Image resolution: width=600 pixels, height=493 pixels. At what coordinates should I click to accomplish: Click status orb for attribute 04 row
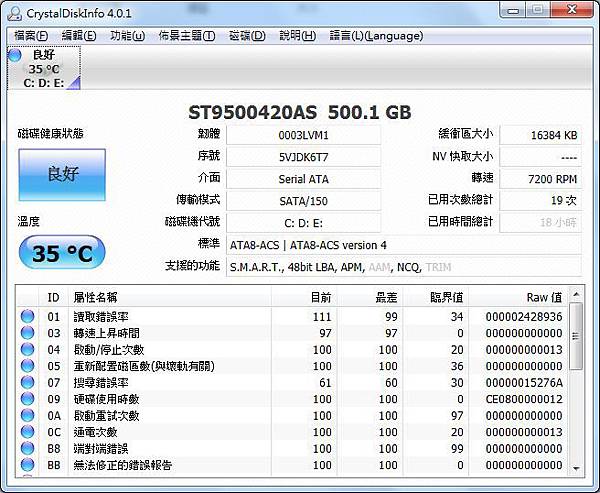click(27, 349)
